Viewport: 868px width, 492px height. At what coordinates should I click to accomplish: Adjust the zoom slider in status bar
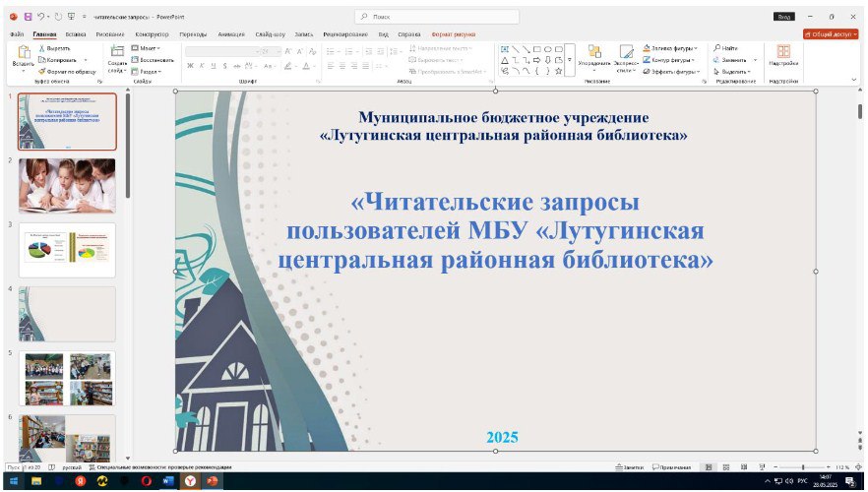pos(803,467)
